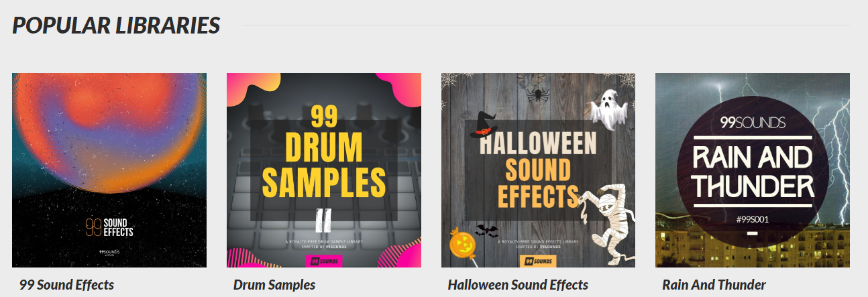Click the "Popular Libraries" section heading

[x=116, y=25]
